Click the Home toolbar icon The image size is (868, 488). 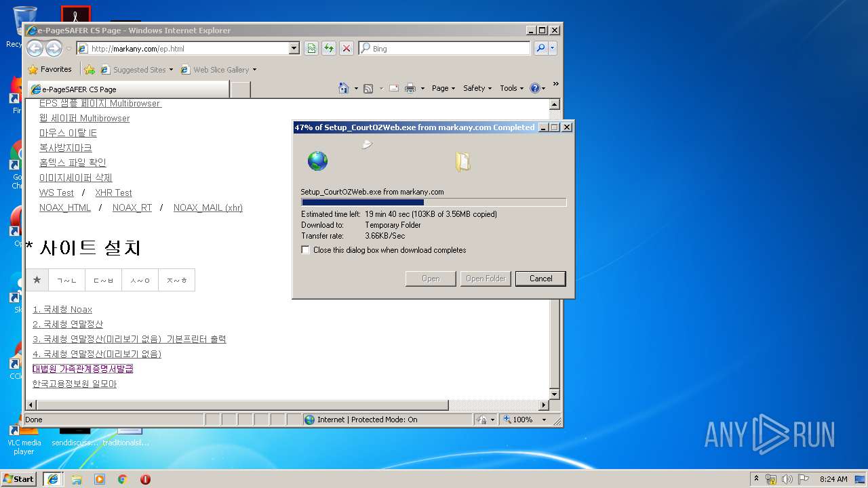(x=344, y=88)
